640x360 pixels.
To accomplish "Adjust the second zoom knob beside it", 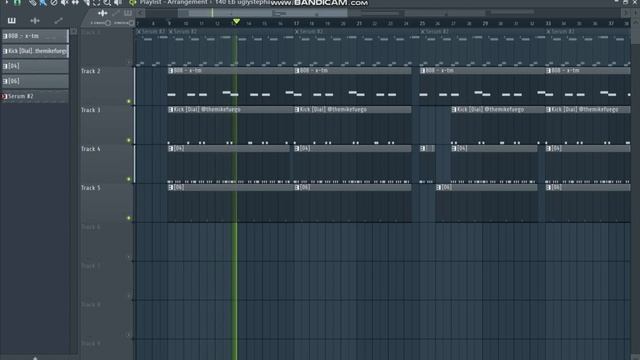I will 131,23.
